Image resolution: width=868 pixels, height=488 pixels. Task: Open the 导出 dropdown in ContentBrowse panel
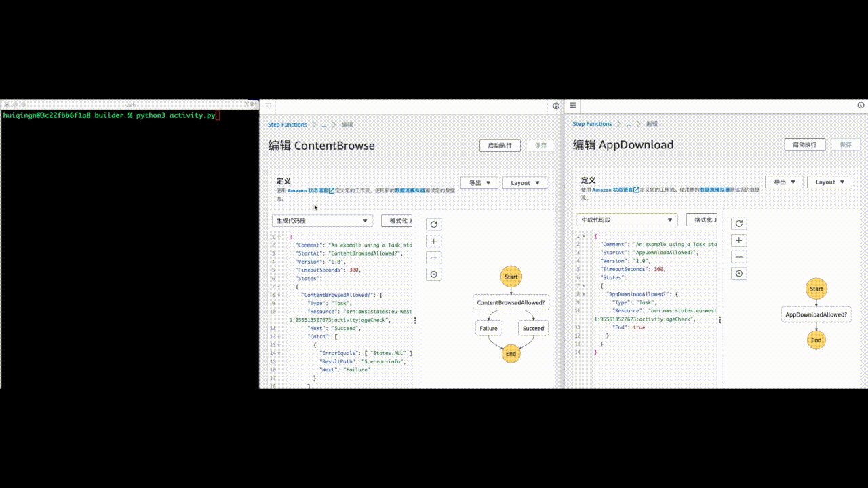coord(479,183)
